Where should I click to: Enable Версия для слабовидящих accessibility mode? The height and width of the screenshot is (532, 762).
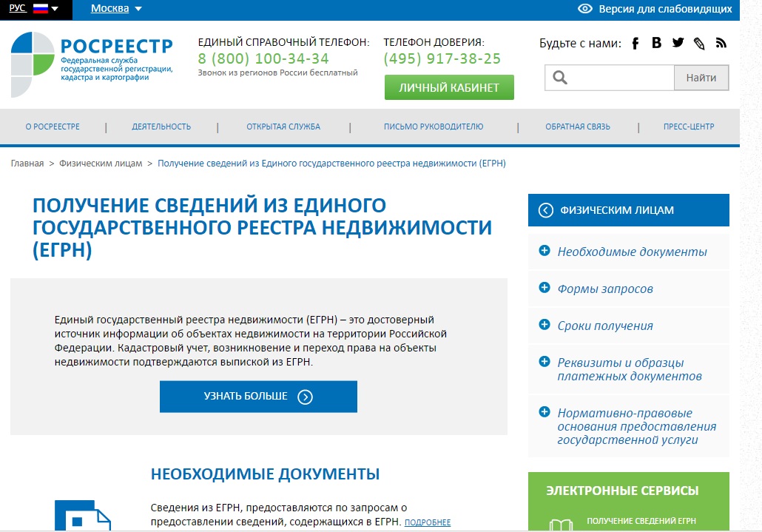(655, 10)
